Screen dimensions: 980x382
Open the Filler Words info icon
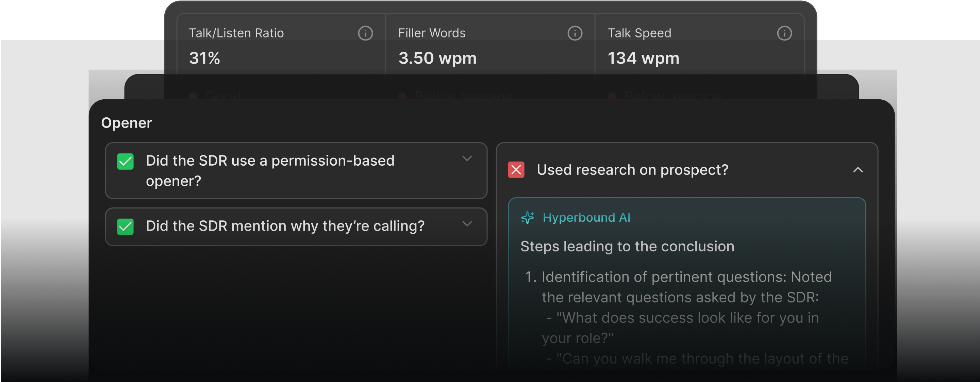pyautogui.click(x=575, y=33)
